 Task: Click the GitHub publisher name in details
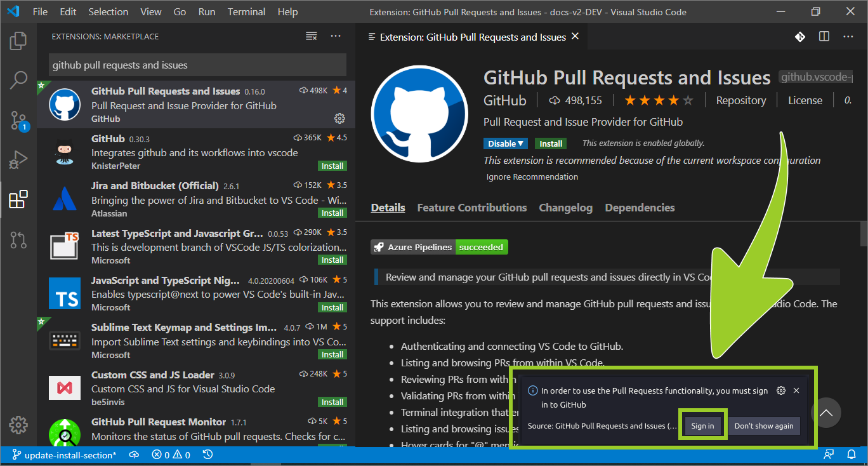pyautogui.click(x=505, y=100)
